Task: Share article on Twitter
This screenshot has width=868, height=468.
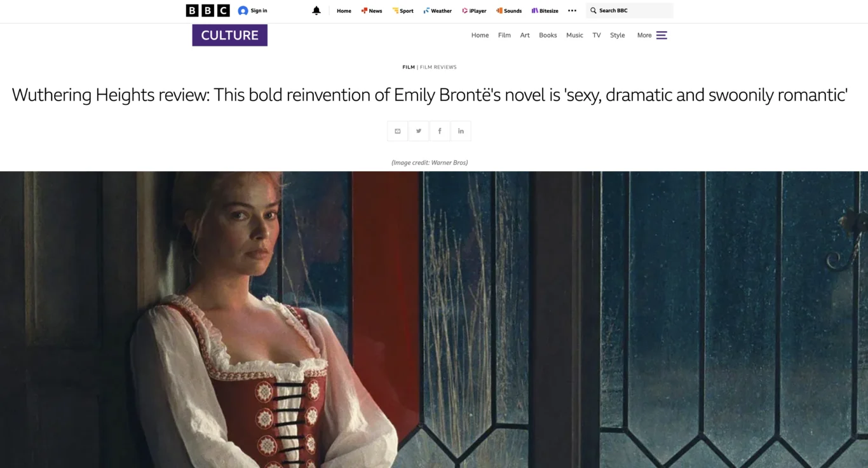Action: (x=419, y=131)
